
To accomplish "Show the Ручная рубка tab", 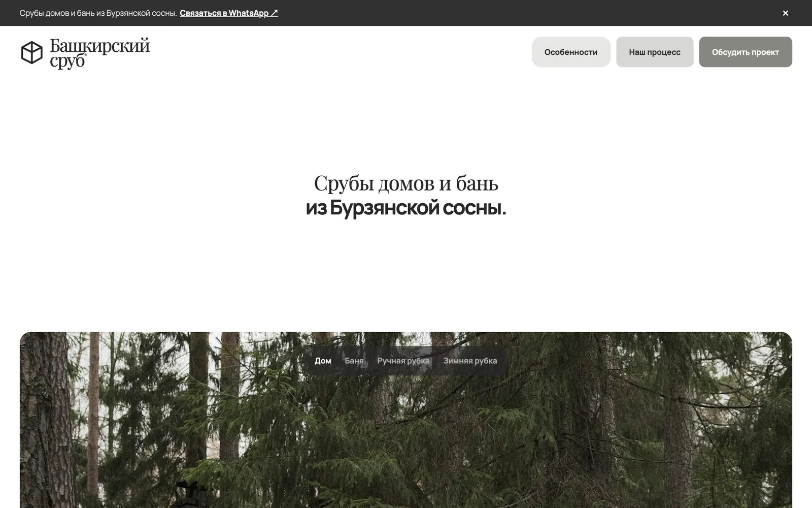I will (x=403, y=361).
